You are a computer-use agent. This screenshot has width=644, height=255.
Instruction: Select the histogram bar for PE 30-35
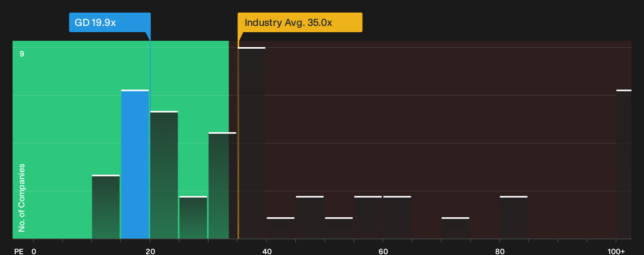222,186
